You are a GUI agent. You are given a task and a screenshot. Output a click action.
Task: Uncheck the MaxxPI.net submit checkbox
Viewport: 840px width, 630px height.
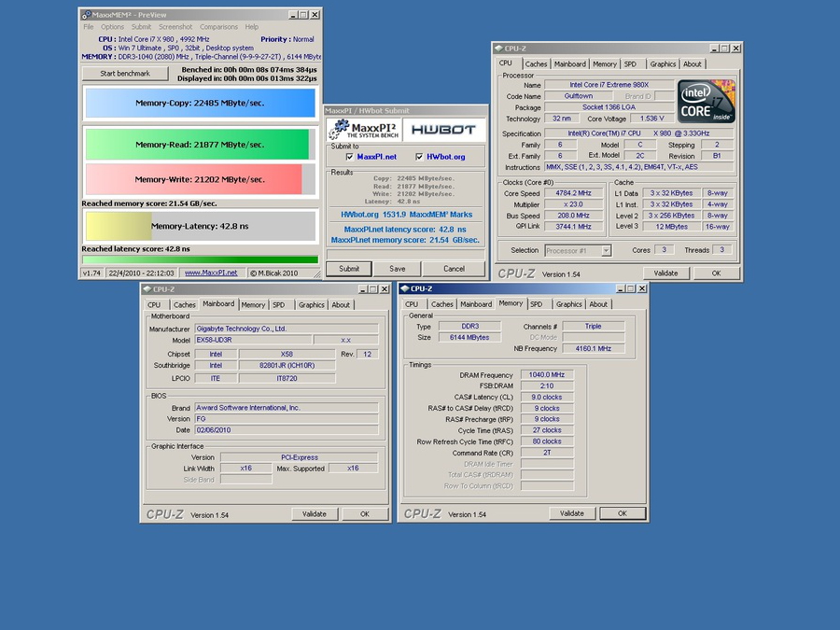pyautogui.click(x=350, y=157)
